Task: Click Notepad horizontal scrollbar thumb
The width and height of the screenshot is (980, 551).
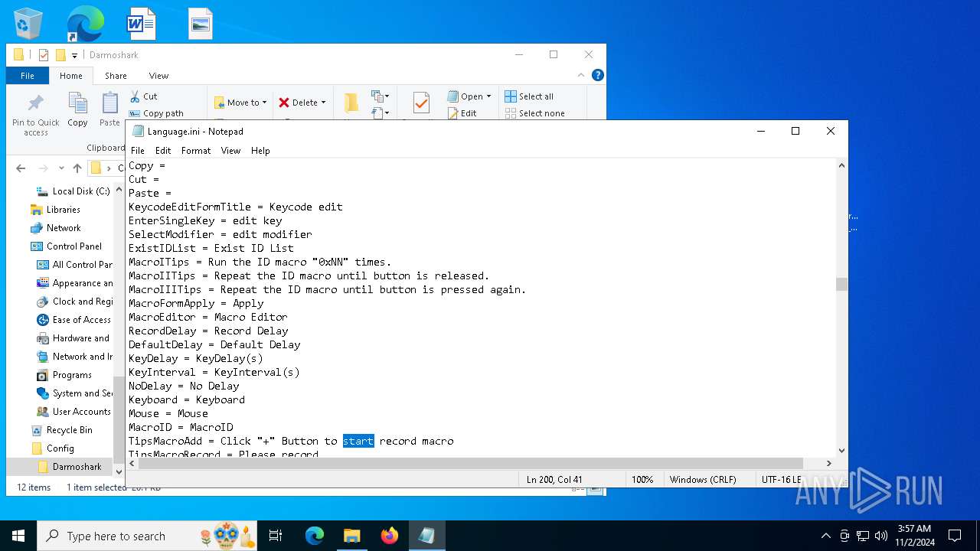Action: 471,463
